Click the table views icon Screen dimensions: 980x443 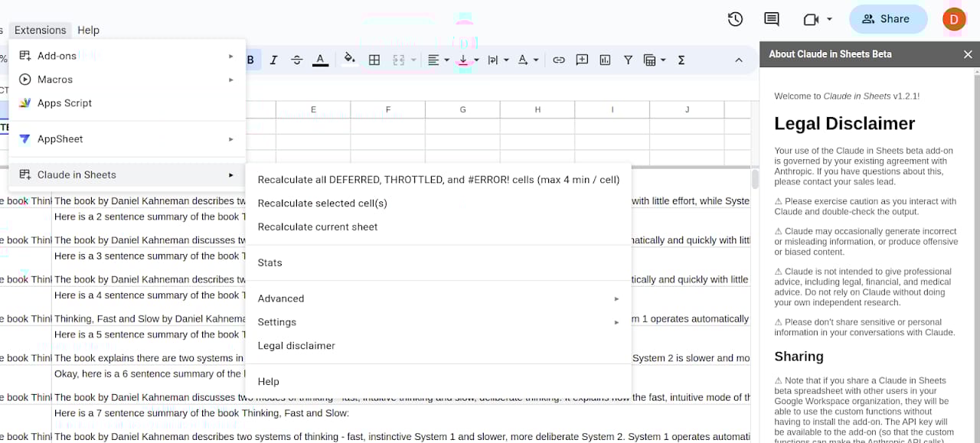point(649,60)
